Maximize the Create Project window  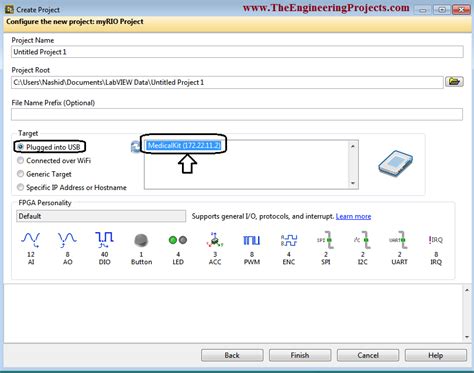click(x=442, y=10)
